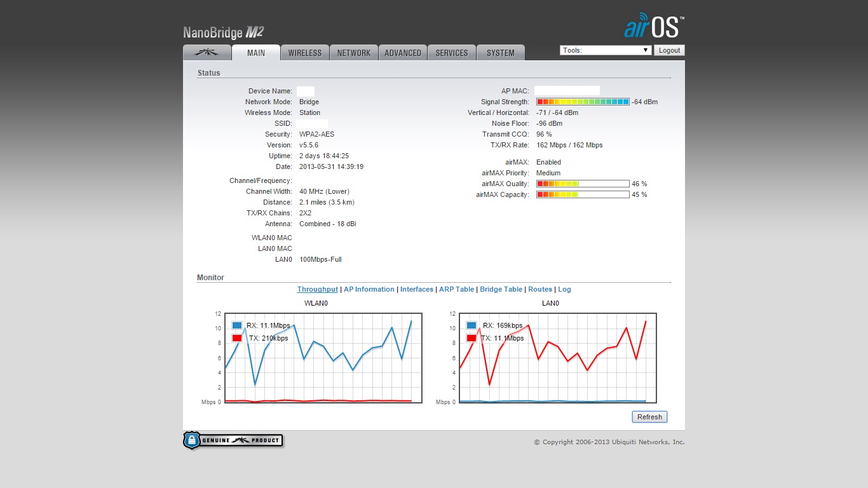Open the Routes monitor link
This screenshot has width=868, height=488.
pos(540,289)
